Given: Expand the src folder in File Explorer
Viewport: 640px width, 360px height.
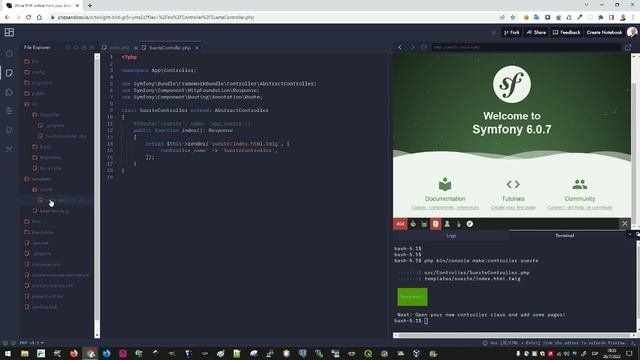Looking at the screenshot, I should [35, 104].
